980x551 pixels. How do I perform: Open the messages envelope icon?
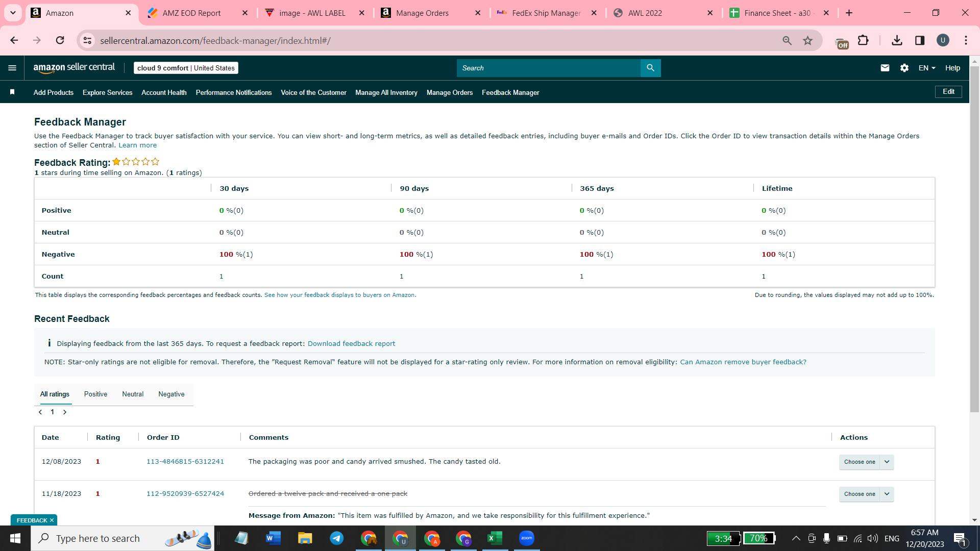885,68
